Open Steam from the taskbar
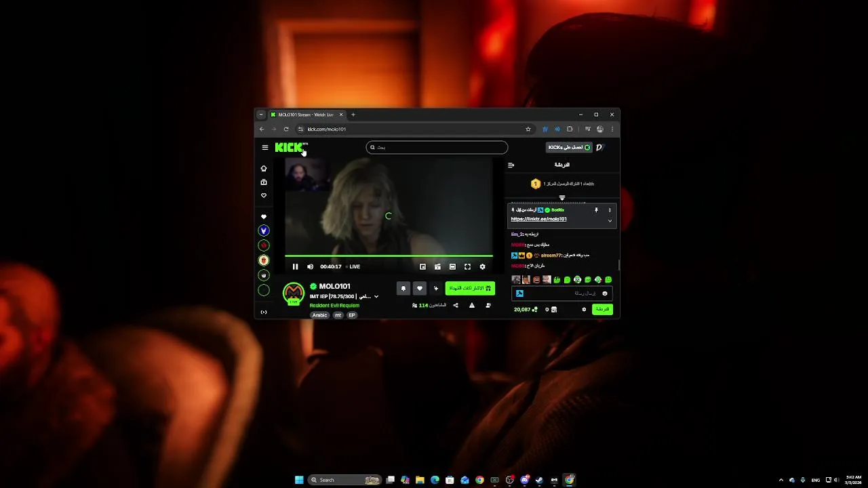Viewport: 868px width, 488px height. click(539, 480)
